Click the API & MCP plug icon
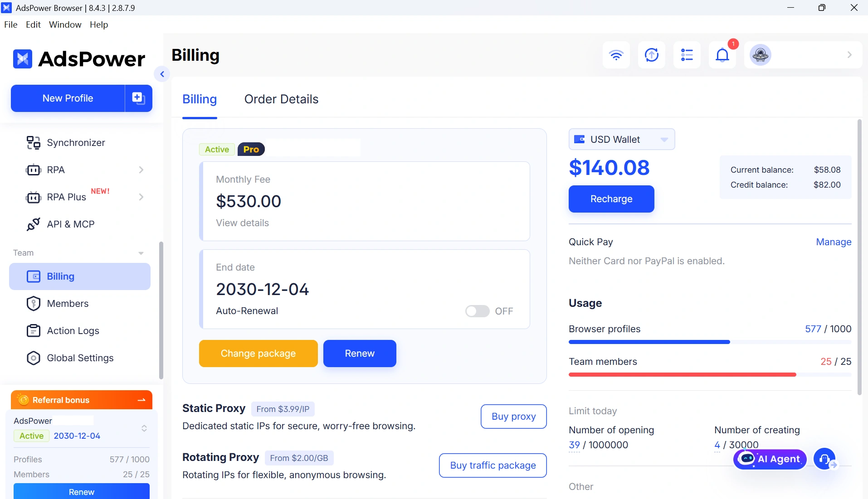868x499 pixels. point(33,224)
